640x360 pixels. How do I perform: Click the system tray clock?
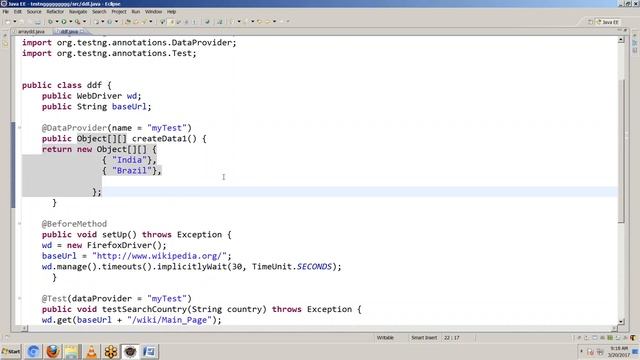click(x=618, y=351)
